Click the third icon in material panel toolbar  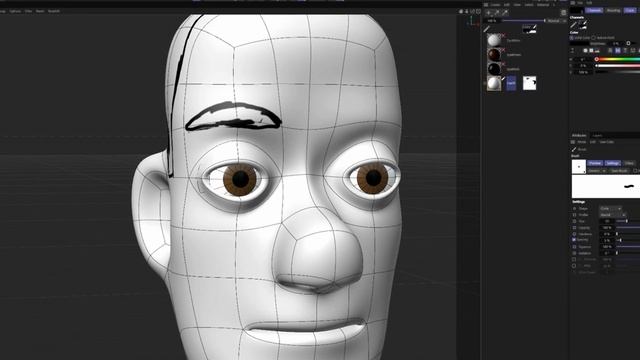[505, 12]
